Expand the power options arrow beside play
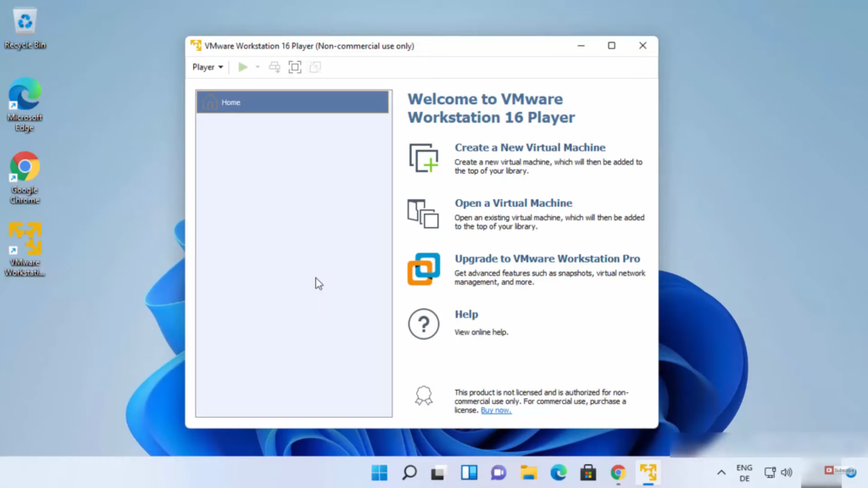Viewport: 868px width, 488px height. 258,67
